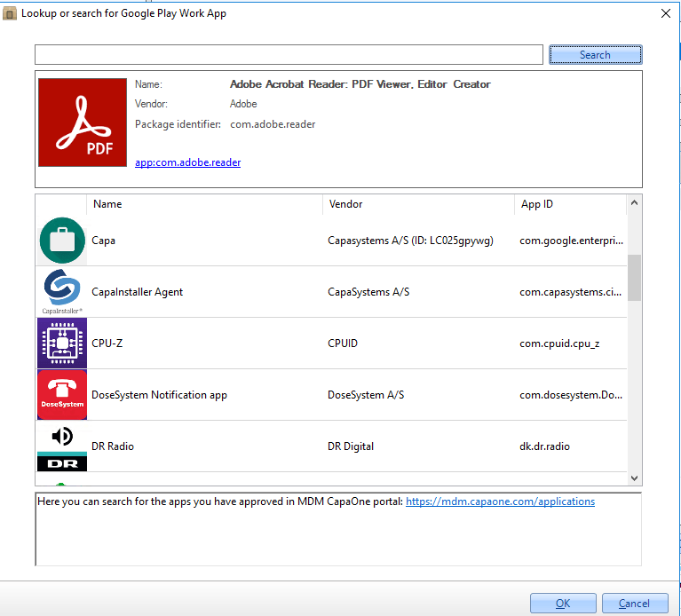Click the dk.dr.radio App ID
The image size is (681, 616).
pyautogui.click(x=544, y=446)
